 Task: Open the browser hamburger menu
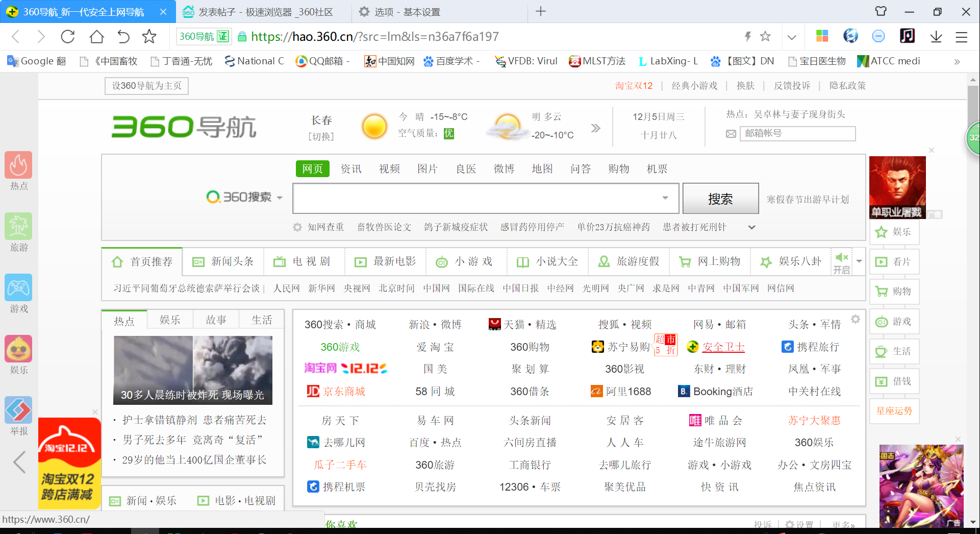pyautogui.click(x=962, y=37)
